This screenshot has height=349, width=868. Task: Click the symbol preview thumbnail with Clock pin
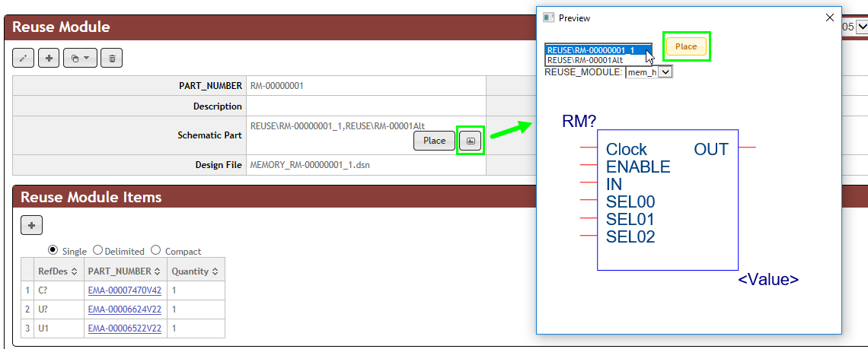pyautogui.click(x=667, y=200)
